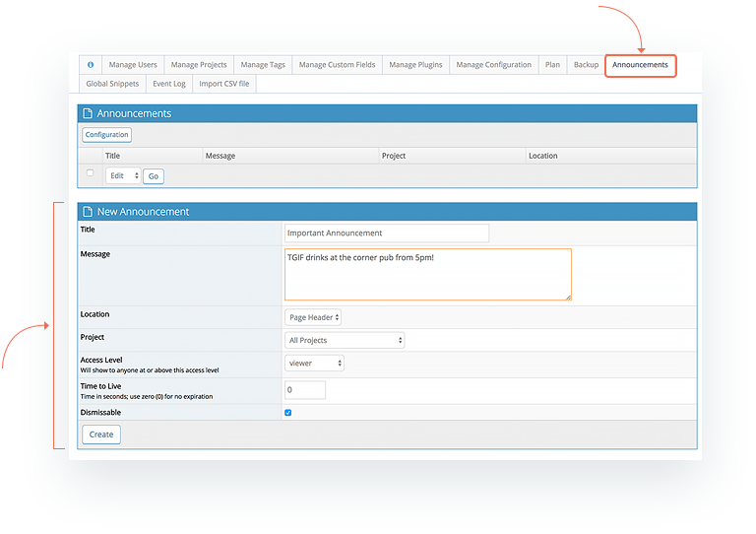Click the New Announcement panel document icon
Screen dimensions: 756x534
coord(88,211)
